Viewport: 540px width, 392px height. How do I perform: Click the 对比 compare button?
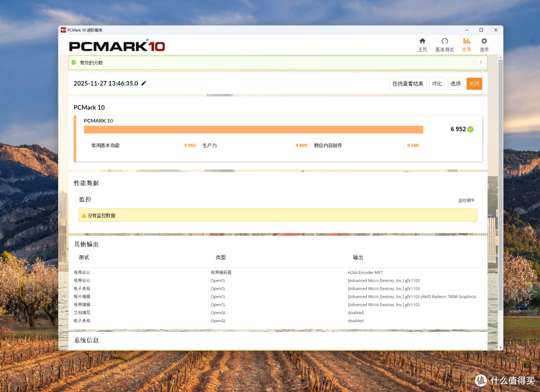click(x=436, y=83)
